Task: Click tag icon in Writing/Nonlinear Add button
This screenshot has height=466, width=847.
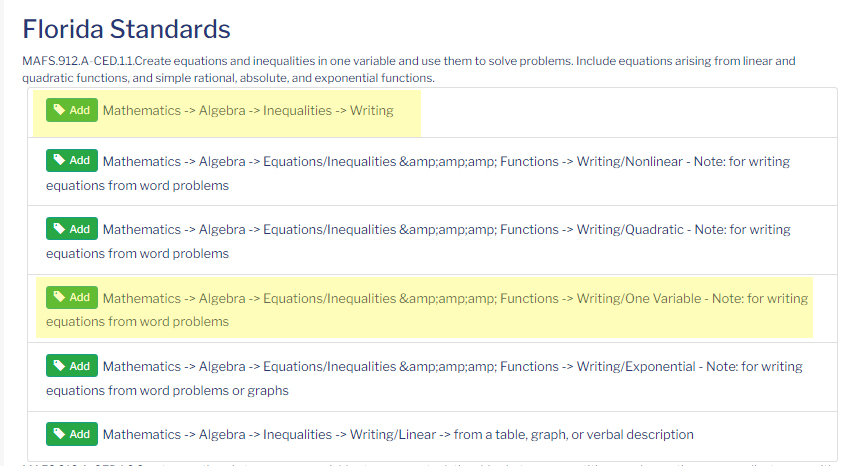Action: [59, 160]
